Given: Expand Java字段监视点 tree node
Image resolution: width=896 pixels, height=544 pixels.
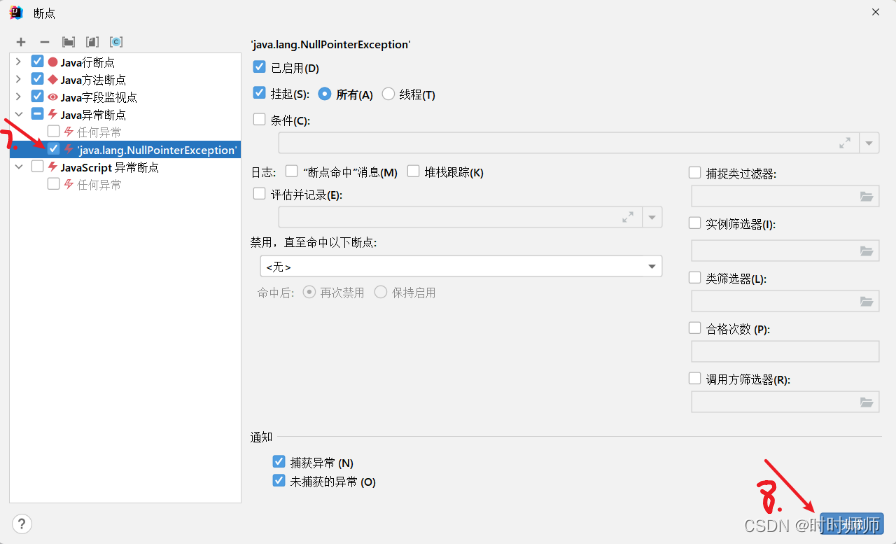Looking at the screenshot, I should pyautogui.click(x=18, y=97).
